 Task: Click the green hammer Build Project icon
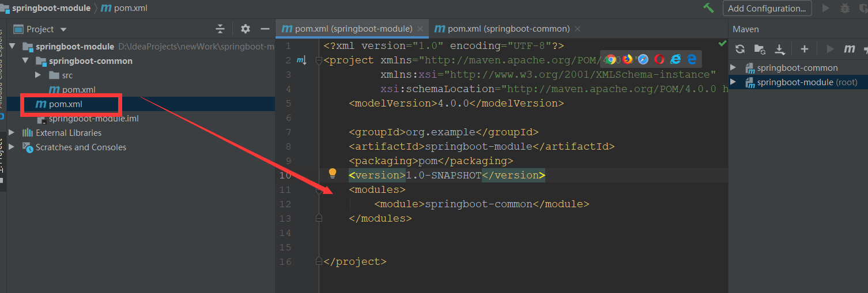[x=709, y=8]
